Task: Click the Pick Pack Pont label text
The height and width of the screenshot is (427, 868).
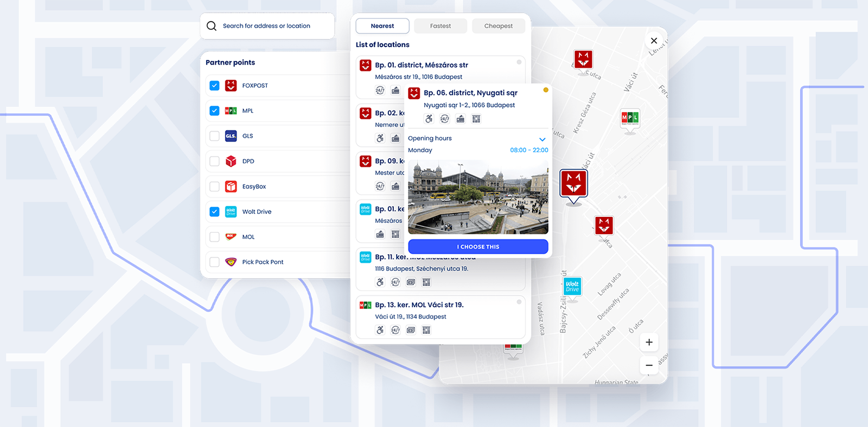Action: point(263,262)
